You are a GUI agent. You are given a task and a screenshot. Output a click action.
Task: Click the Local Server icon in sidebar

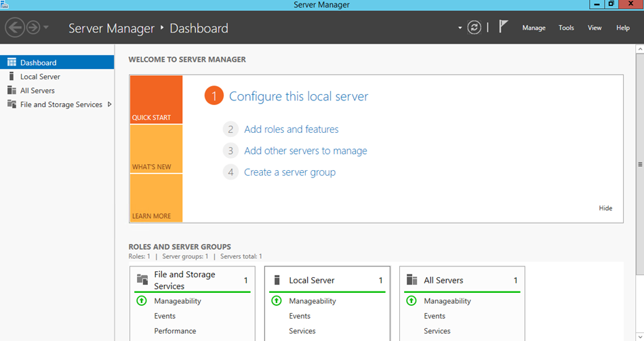(x=12, y=76)
